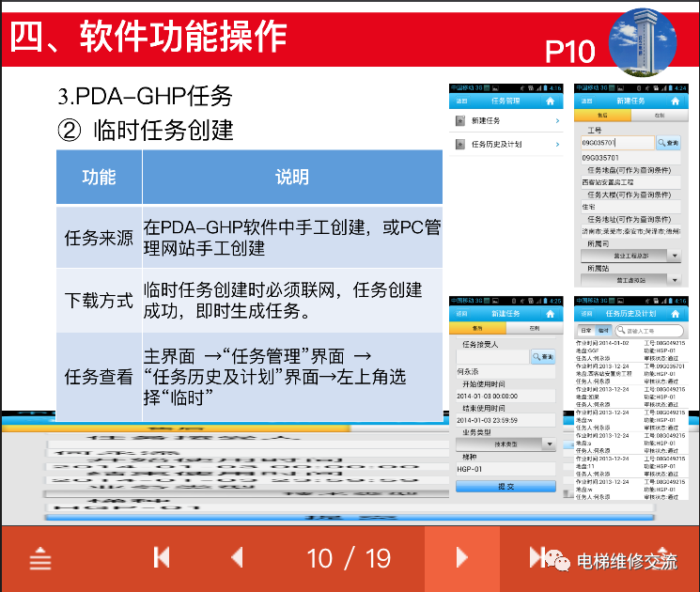
Task: Click the HGP-01 梯种 field
Action: pos(506,469)
